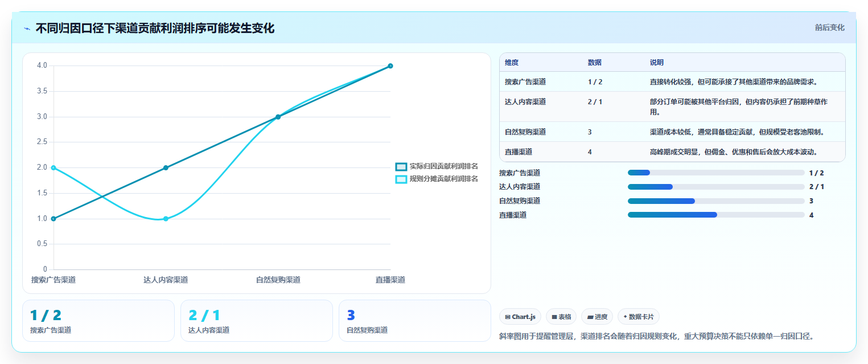
Task: Select table row cell 搜索广告渠道
Action: [525, 81]
